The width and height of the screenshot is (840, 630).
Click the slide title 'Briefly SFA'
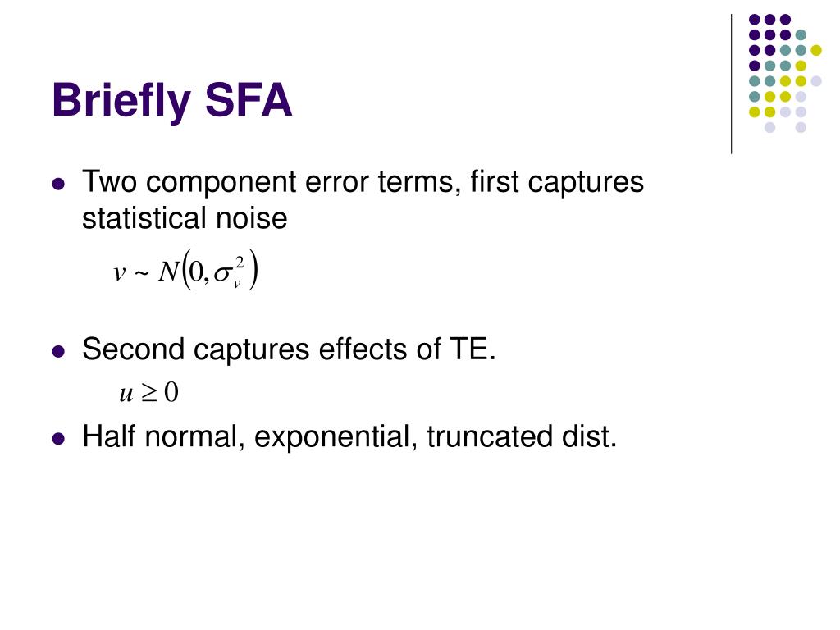(172, 100)
